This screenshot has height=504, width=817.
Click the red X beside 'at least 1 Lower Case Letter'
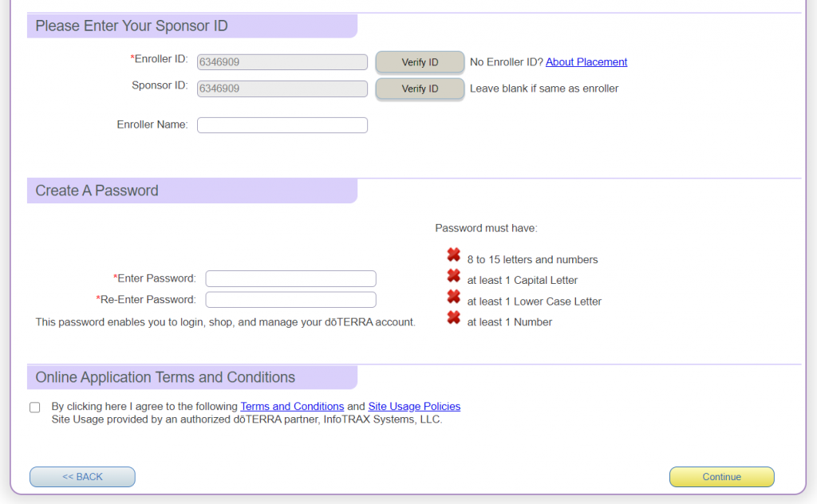pos(453,297)
